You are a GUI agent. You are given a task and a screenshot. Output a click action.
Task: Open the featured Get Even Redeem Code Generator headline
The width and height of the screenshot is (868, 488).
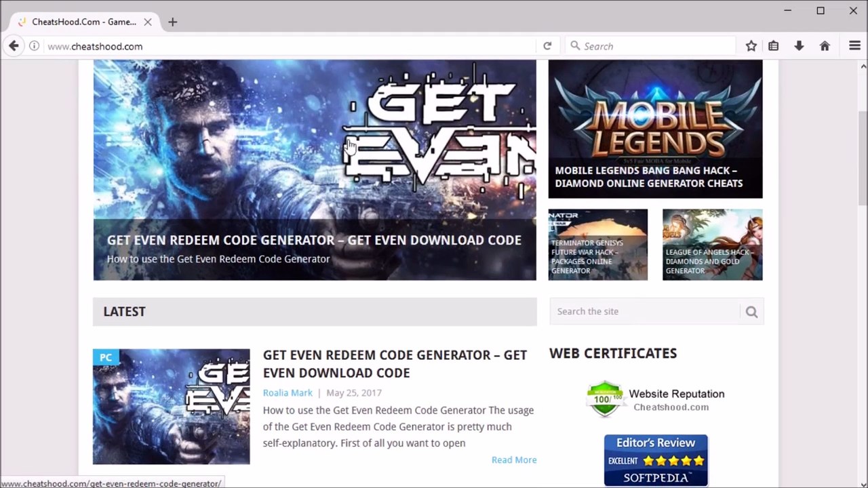tap(314, 240)
